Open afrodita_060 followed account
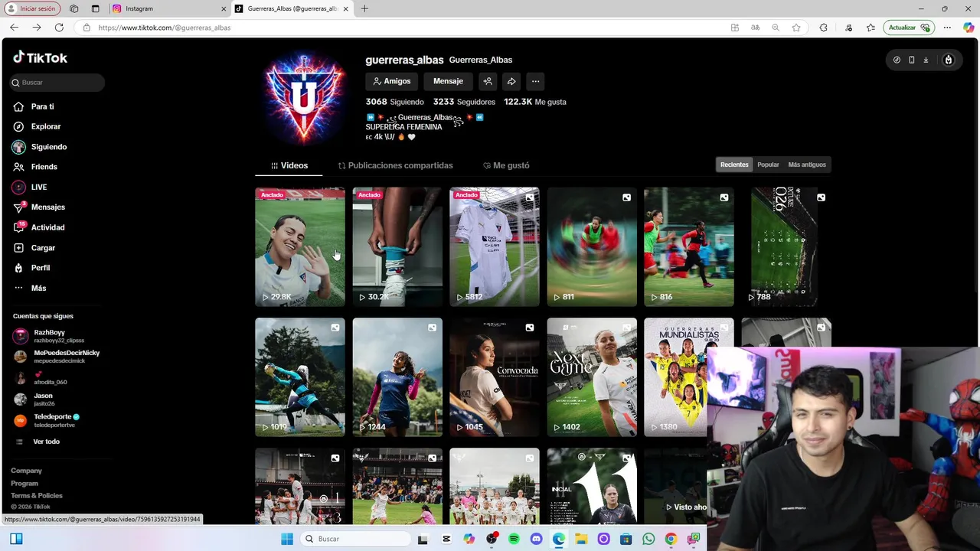Image resolution: width=980 pixels, height=551 pixels. pyautogui.click(x=41, y=378)
